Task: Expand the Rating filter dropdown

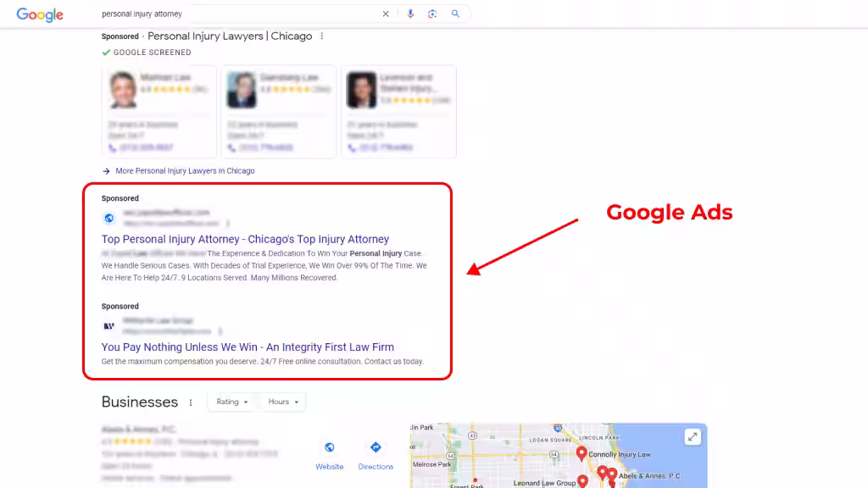Action: coord(232,402)
